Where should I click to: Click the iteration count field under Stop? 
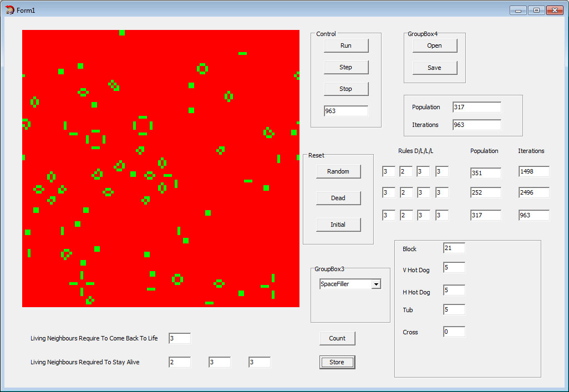346,111
